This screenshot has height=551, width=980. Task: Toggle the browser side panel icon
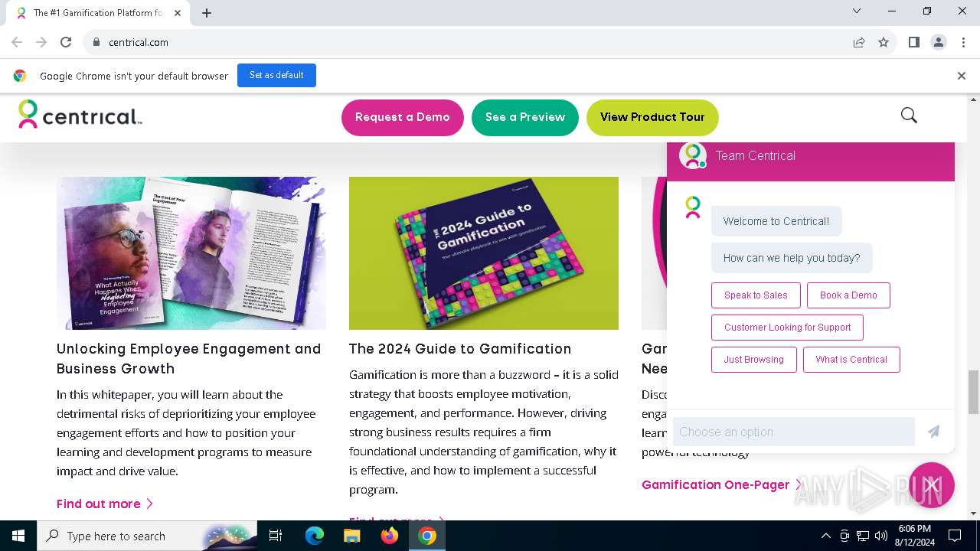tap(914, 42)
